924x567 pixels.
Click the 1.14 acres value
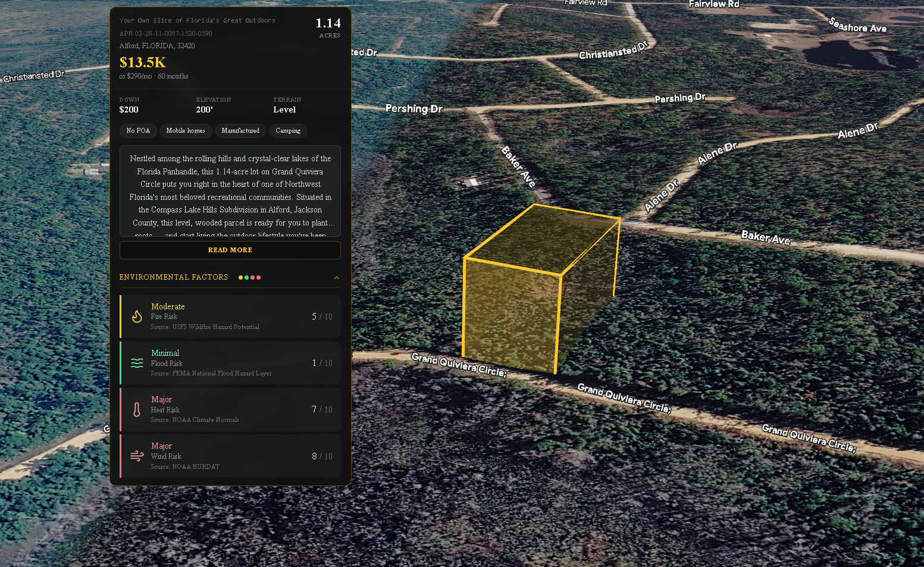click(x=328, y=23)
